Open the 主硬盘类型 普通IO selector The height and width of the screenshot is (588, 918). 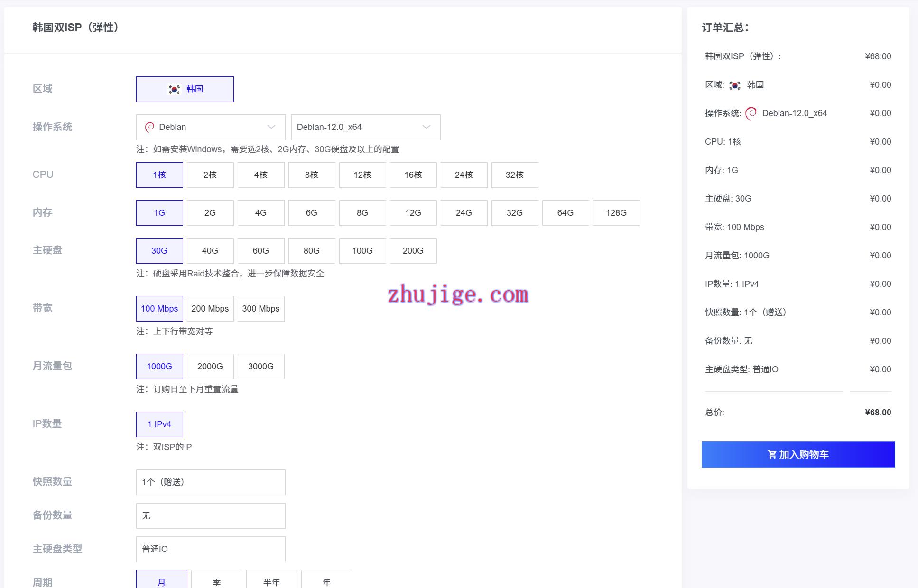point(211,549)
